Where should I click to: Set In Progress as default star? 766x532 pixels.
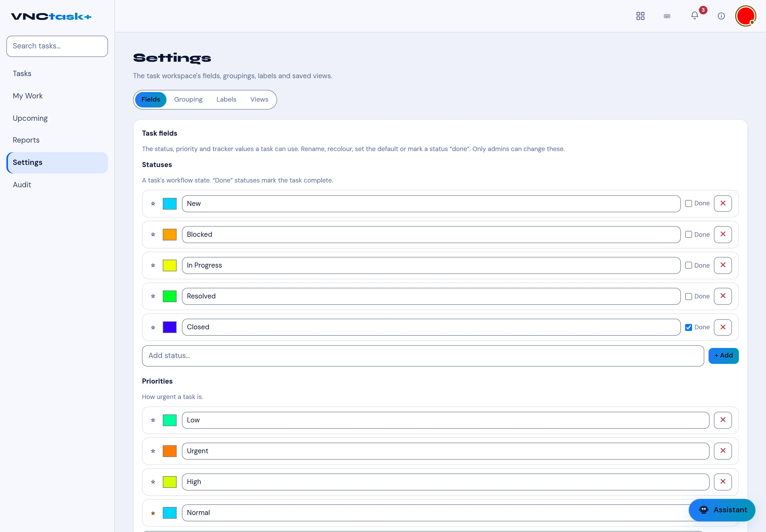point(153,265)
